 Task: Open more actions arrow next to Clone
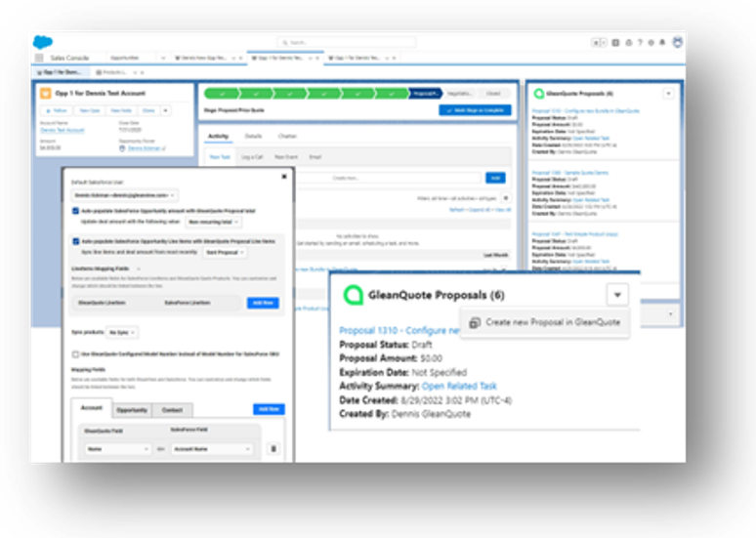click(x=165, y=111)
